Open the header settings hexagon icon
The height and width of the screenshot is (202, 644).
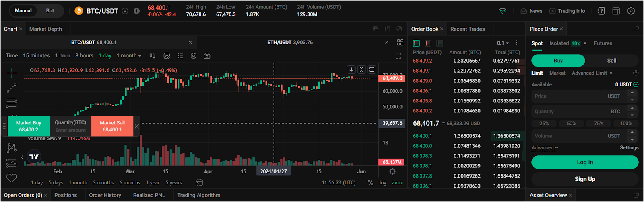pos(631,11)
